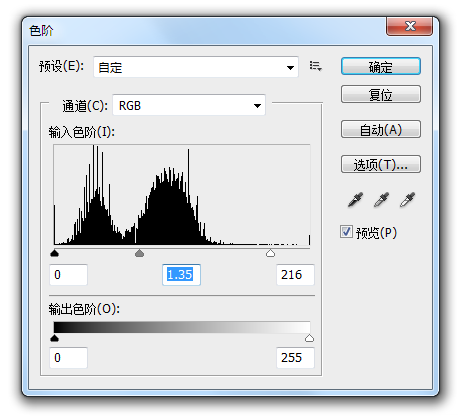Open the 预设 preset dropdown
Image resolution: width=458 pixels, height=418 pixels.
[x=196, y=67]
